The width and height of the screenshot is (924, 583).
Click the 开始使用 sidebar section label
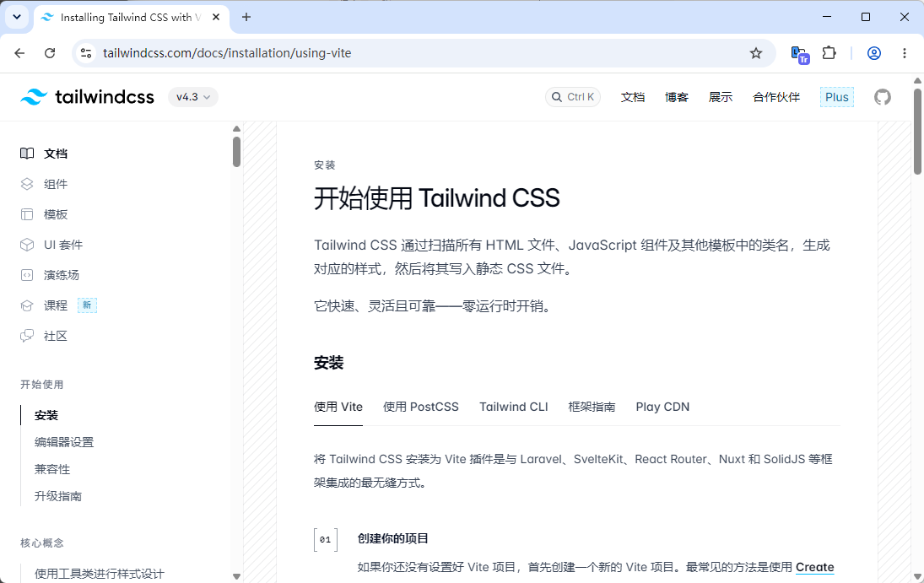coord(42,385)
